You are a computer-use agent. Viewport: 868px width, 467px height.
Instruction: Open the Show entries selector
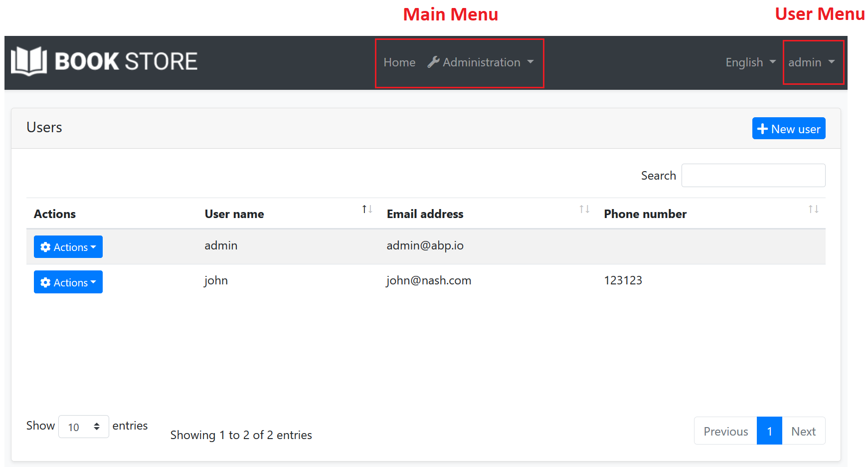(83, 427)
